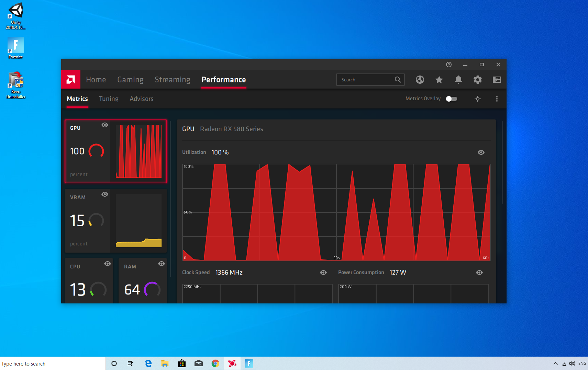This screenshot has width=588, height=370.
Task: Click the GPU utilization graph
Action: coord(336,212)
